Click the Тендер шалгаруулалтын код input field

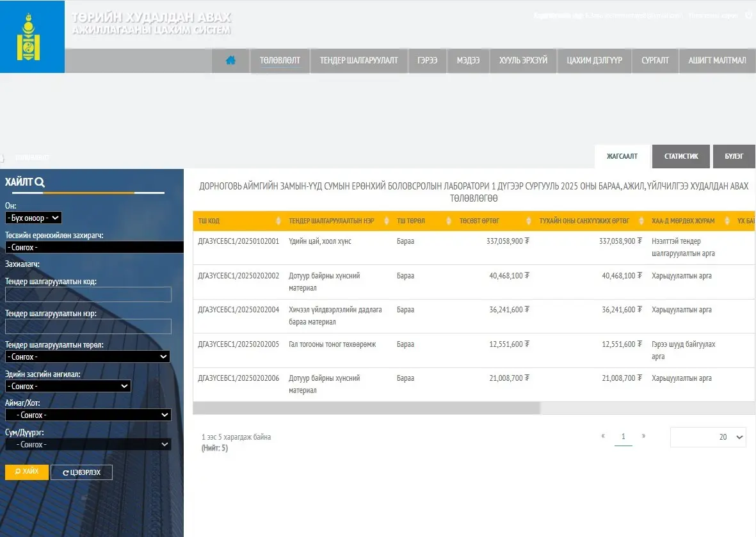[88, 294]
